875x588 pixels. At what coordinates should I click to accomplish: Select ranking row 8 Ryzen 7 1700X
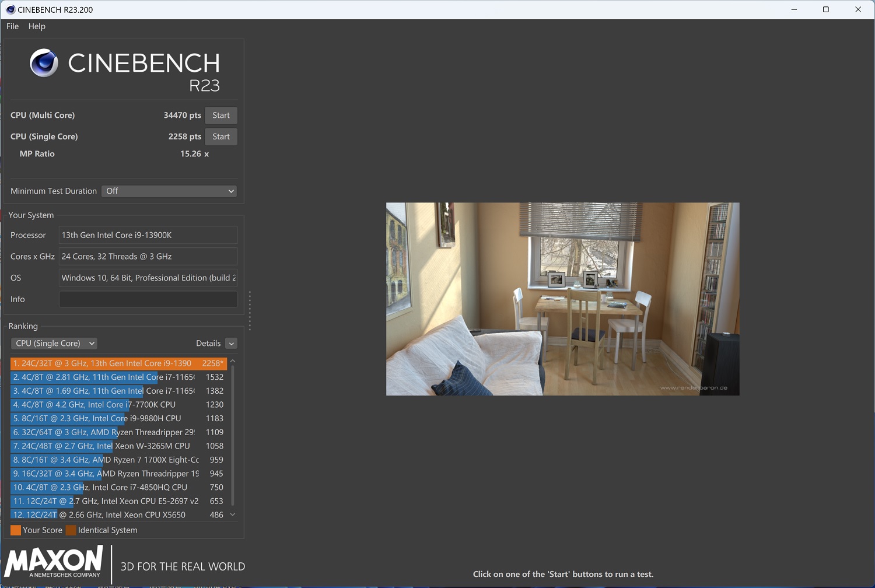118,460
